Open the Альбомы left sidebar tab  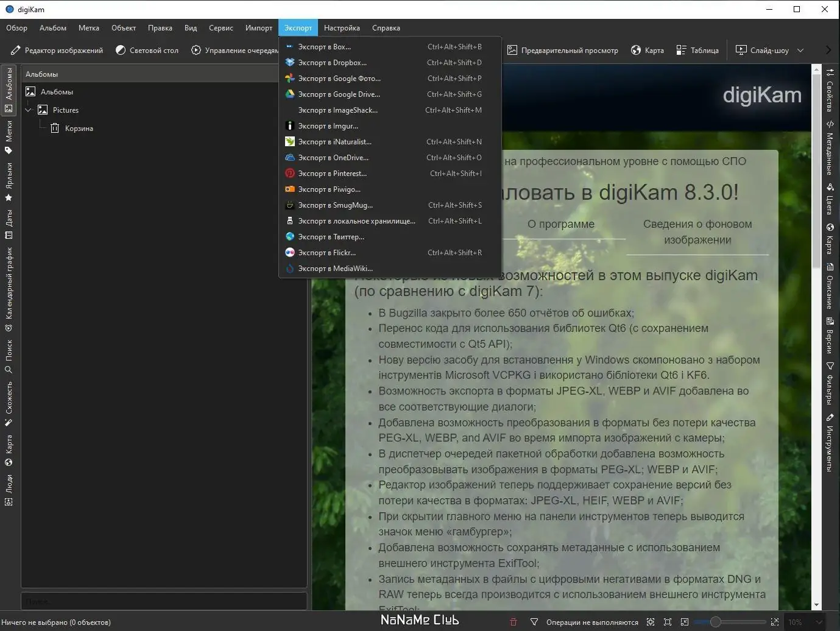coord(9,90)
